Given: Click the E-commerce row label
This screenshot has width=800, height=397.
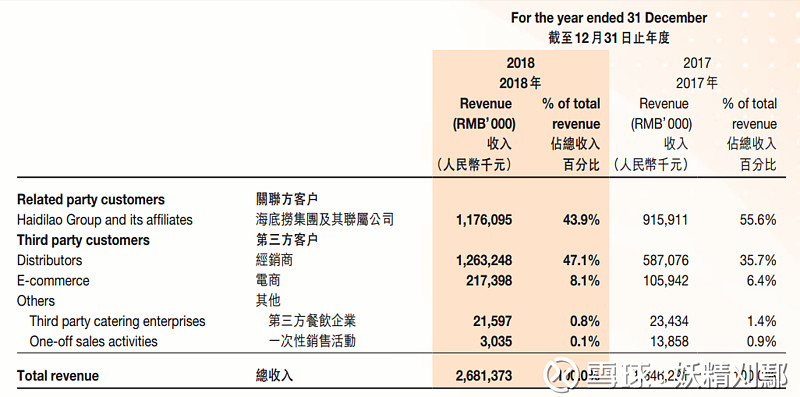Looking at the screenshot, I should point(53,281).
